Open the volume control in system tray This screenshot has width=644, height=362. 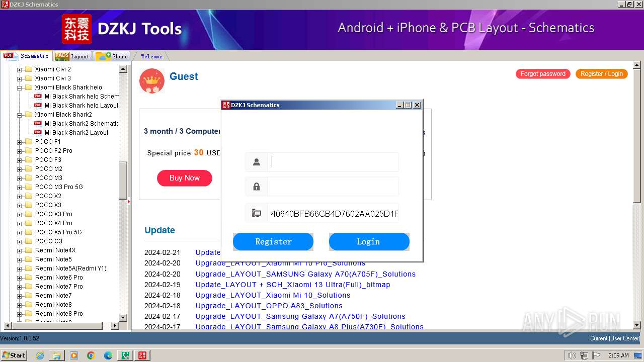572,355
